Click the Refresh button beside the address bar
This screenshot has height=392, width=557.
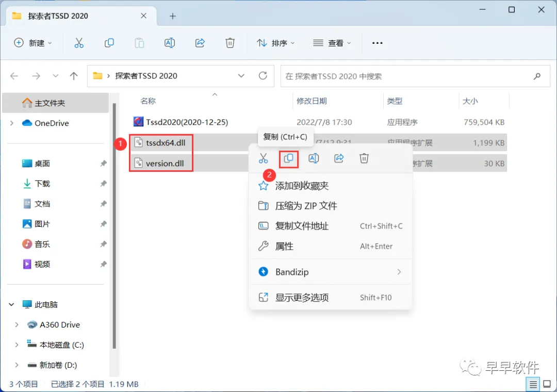pyautogui.click(x=263, y=76)
